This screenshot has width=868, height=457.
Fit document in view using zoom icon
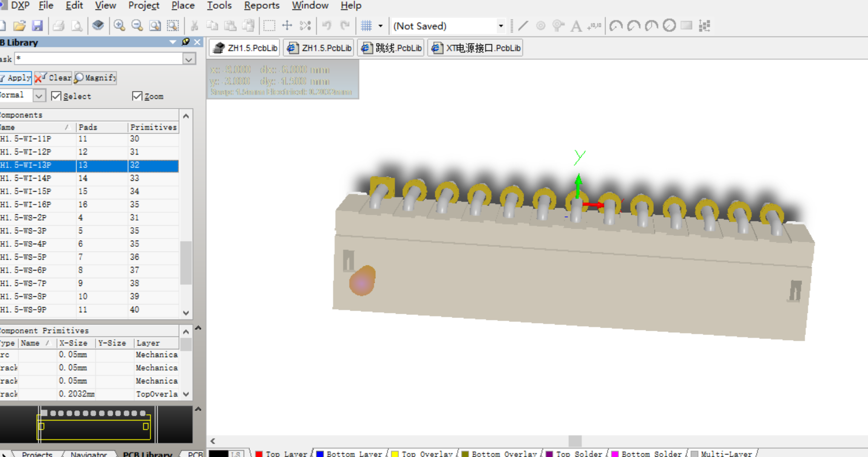[x=155, y=26]
